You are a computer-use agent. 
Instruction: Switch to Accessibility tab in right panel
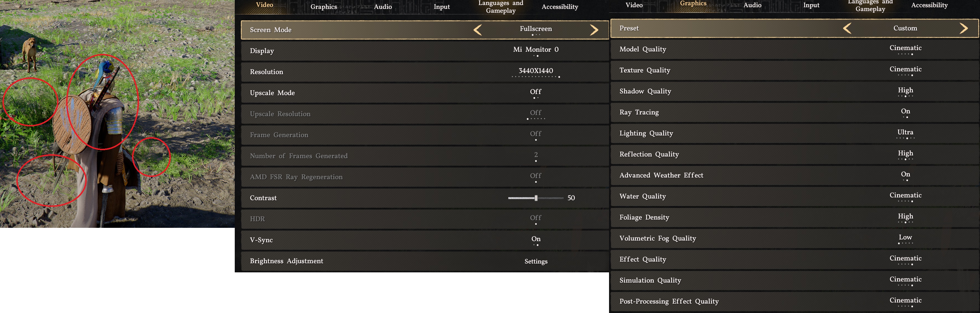click(x=929, y=5)
